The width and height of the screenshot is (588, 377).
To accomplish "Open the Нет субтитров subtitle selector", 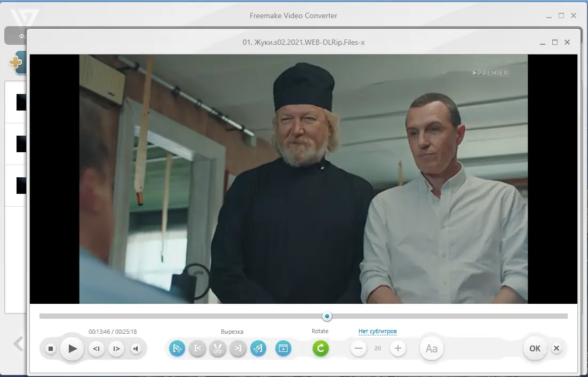I will point(378,331).
